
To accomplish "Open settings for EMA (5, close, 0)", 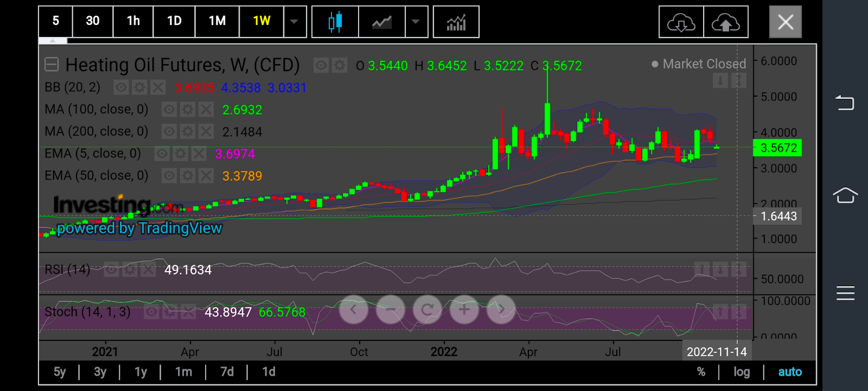I will click(x=181, y=154).
